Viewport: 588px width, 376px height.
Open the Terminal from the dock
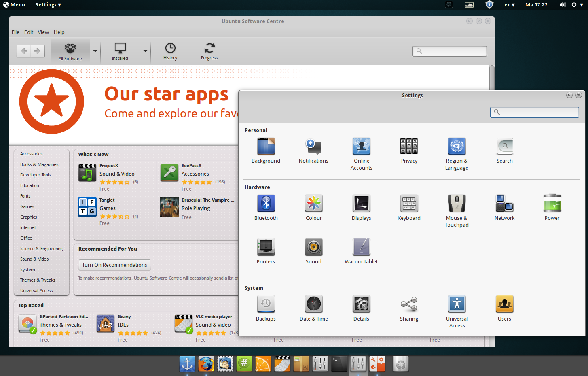click(339, 364)
